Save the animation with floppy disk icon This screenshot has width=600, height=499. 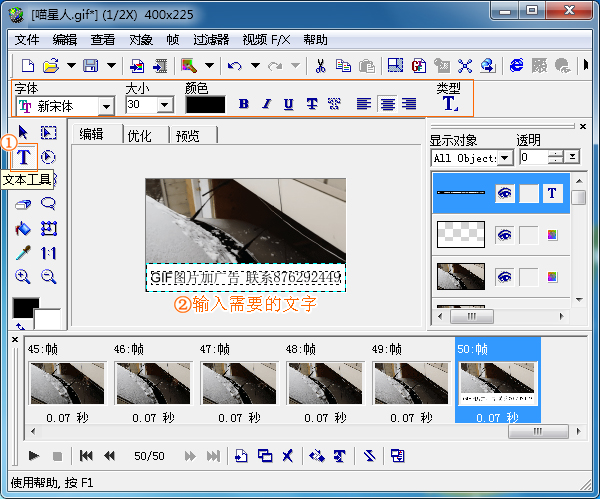(91, 66)
